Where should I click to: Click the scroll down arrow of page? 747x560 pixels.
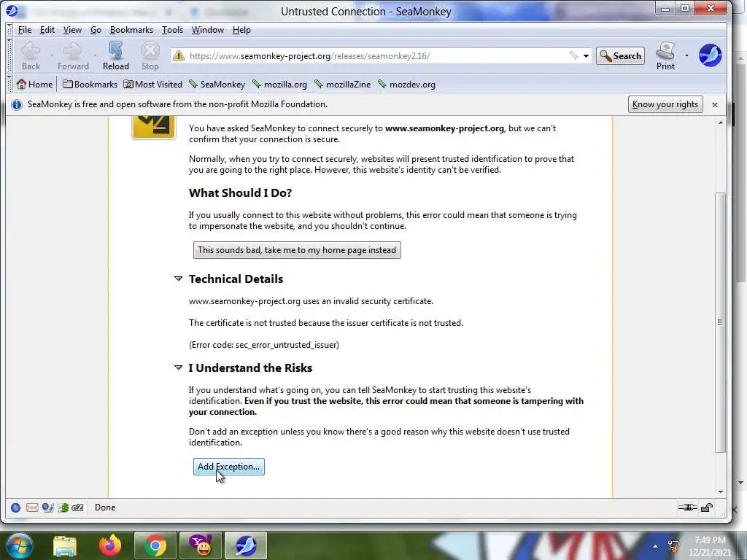pos(720,492)
